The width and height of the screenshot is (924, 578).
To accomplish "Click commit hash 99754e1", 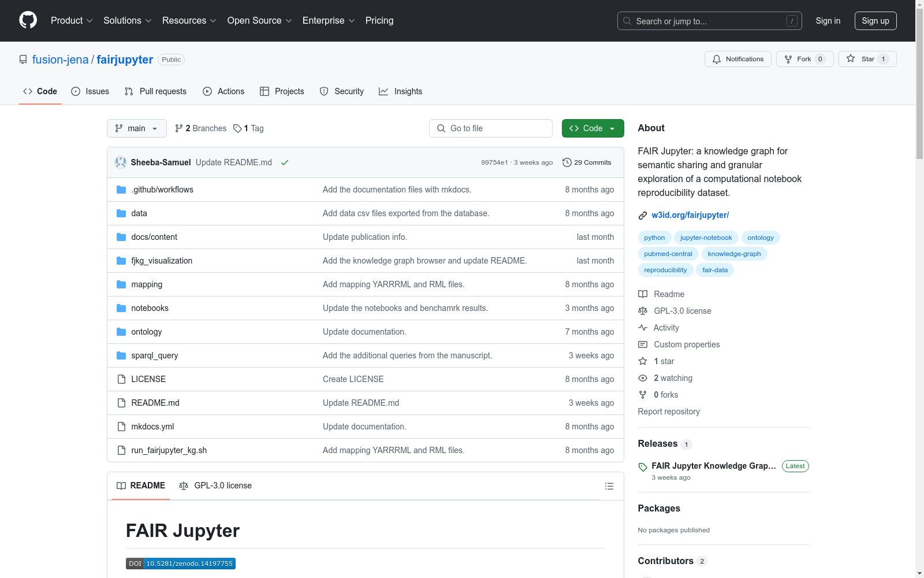I will pos(494,162).
